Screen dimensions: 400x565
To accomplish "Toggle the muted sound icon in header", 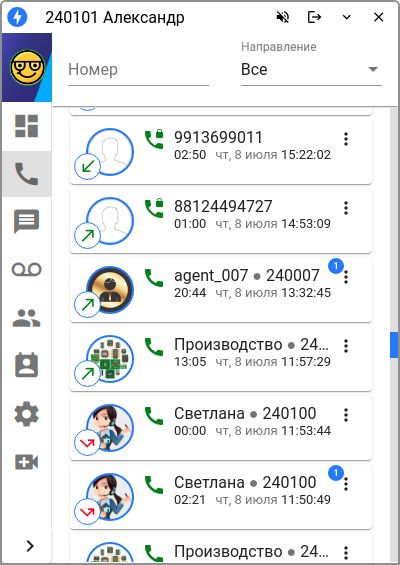I will click(283, 17).
